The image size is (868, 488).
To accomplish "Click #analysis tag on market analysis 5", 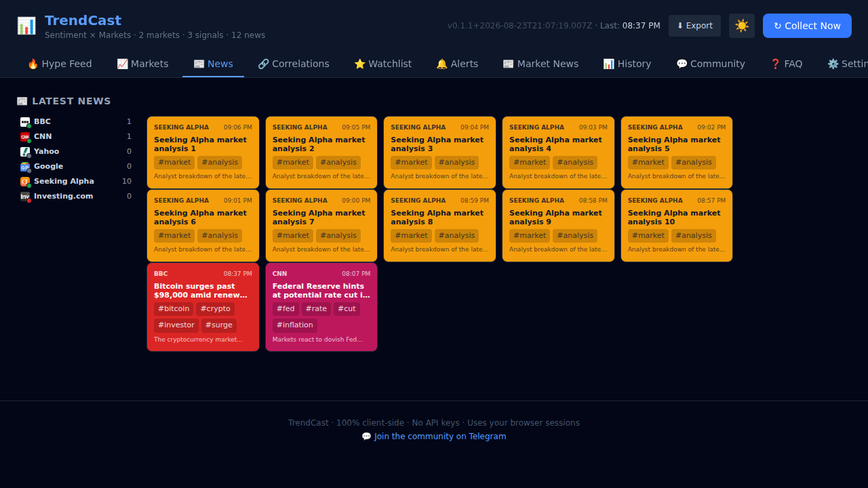I will (x=694, y=163).
